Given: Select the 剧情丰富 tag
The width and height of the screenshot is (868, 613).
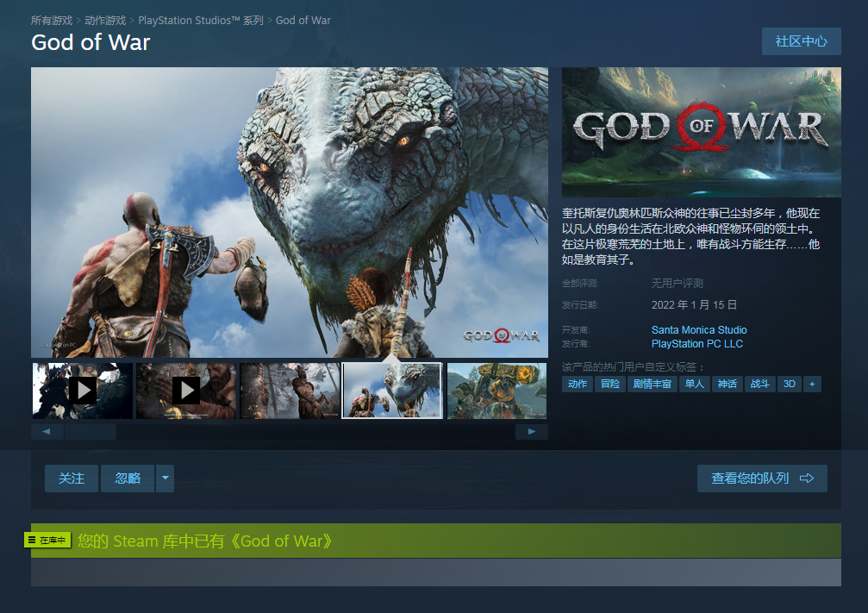Looking at the screenshot, I should point(653,384).
